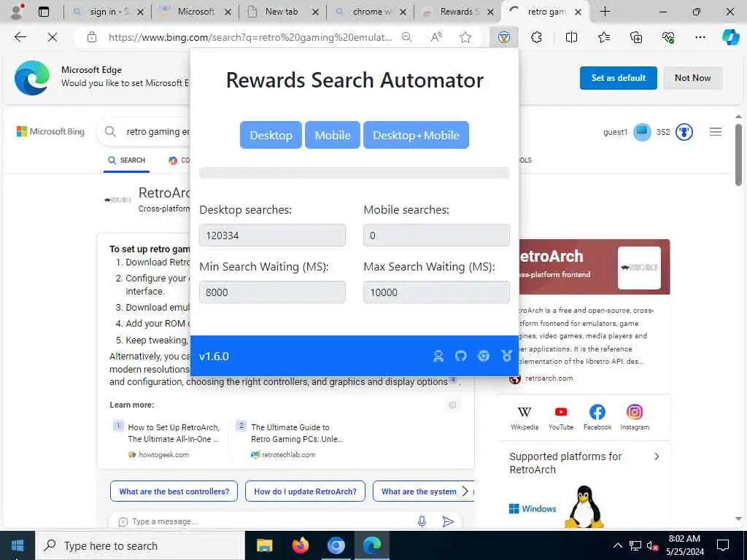
Task: Click the guest1 account avatar on Bing
Action: pyautogui.click(x=642, y=132)
